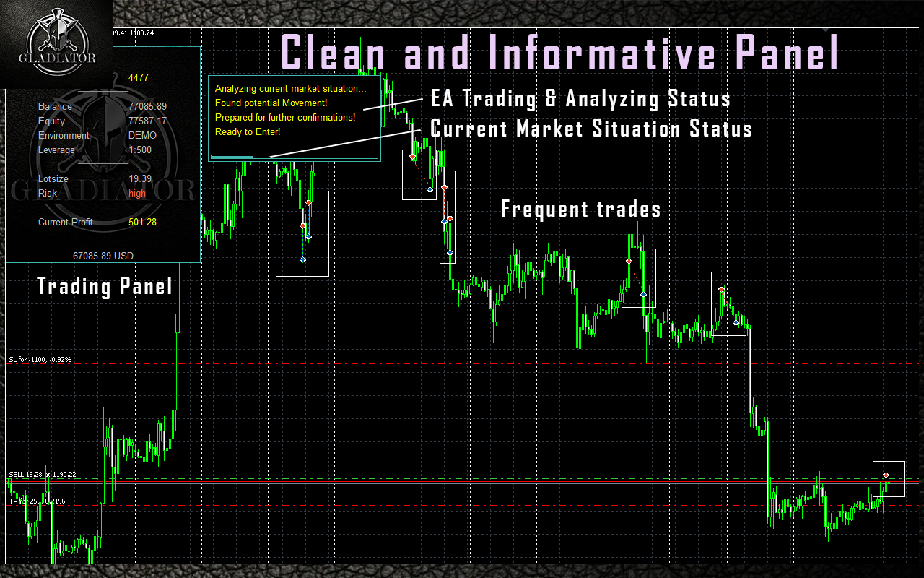Click the 'SL for -1100, -0.92%' line label
The height and width of the screenshot is (578, 924).
pyautogui.click(x=40, y=359)
